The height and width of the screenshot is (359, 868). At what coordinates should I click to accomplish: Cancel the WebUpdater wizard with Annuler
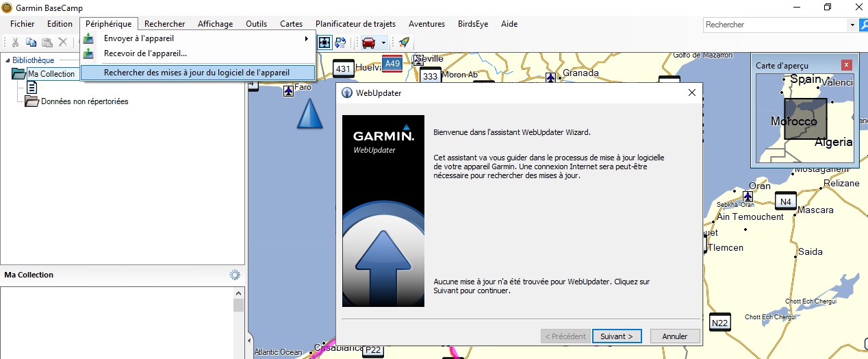pos(674,336)
